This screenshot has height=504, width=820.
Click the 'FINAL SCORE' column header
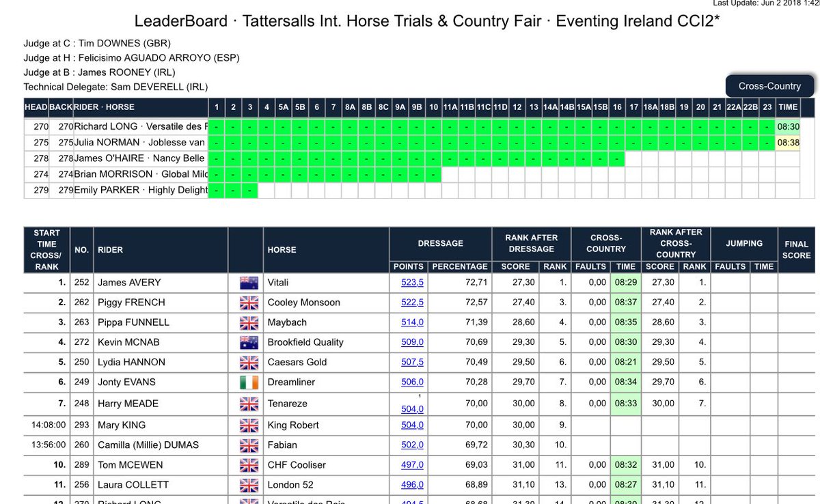pyautogui.click(x=796, y=249)
